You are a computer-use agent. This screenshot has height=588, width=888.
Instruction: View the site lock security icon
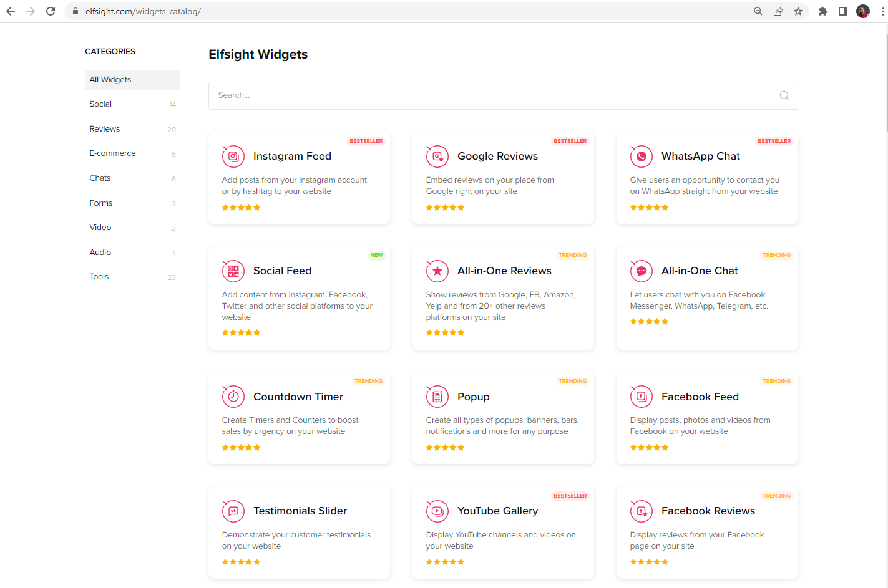pos(76,11)
